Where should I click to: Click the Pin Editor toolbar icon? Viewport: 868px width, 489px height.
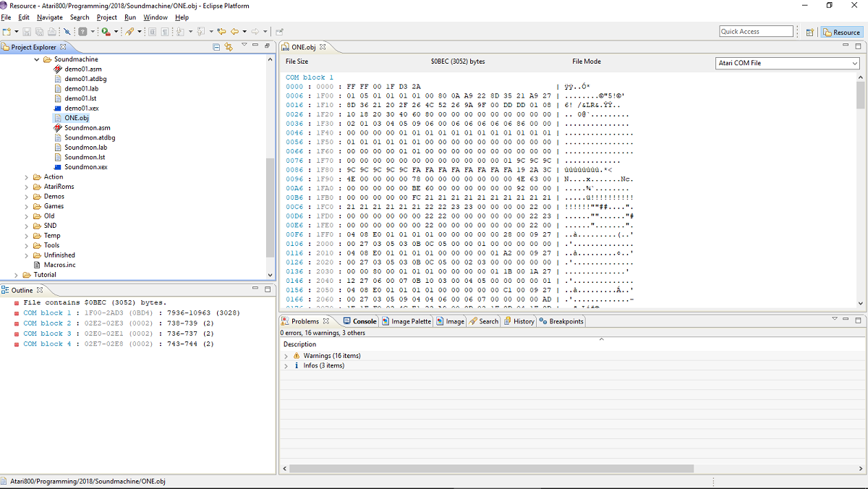(279, 32)
